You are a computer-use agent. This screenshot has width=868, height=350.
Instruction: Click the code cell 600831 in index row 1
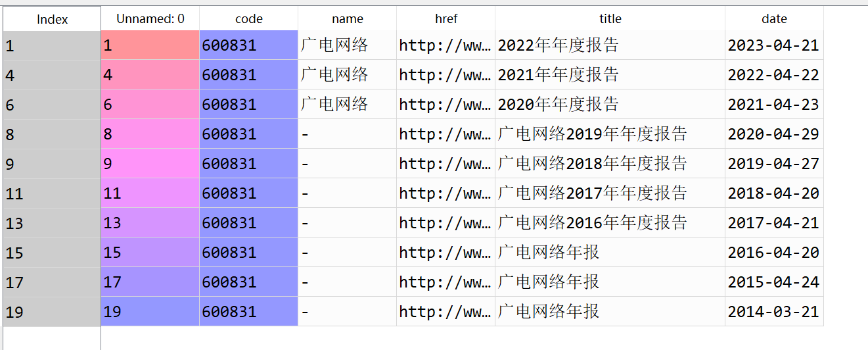pos(249,45)
